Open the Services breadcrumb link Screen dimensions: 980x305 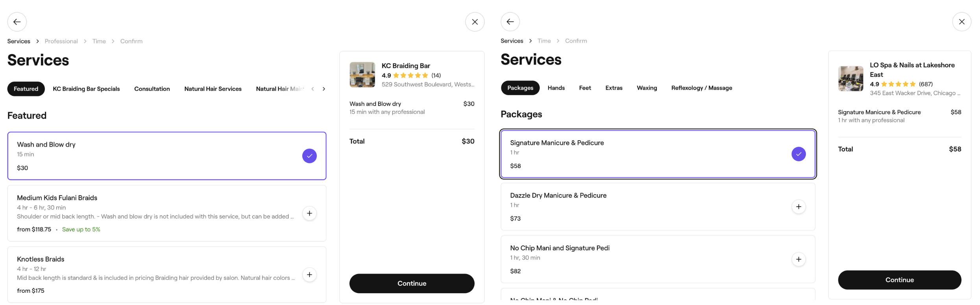(18, 41)
